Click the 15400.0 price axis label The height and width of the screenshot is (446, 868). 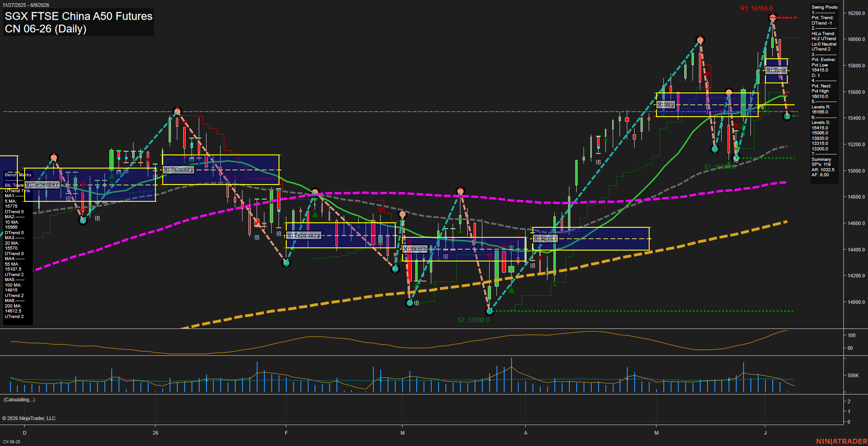[x=856, y=118]
